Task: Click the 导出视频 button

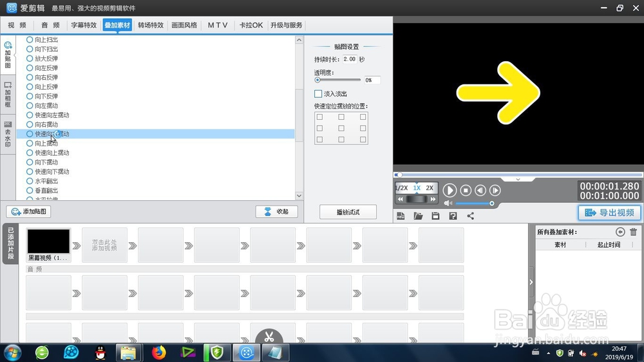Action: coord(609,213)
